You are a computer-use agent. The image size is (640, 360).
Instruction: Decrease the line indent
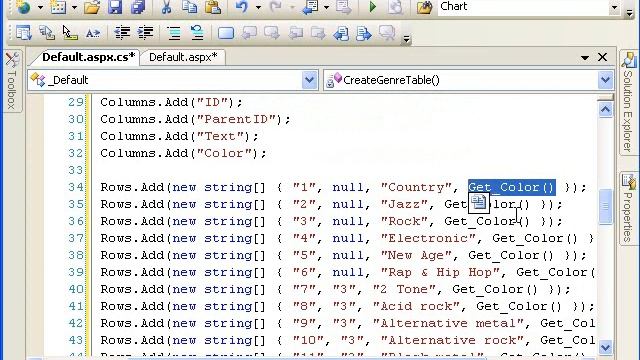[x=122, y=33]
